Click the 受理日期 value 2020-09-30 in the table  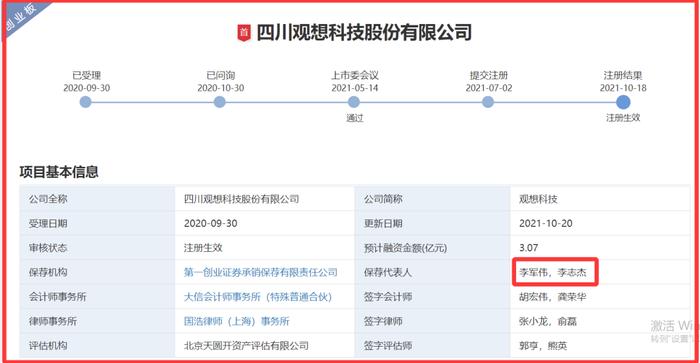(x=210, y=223)
